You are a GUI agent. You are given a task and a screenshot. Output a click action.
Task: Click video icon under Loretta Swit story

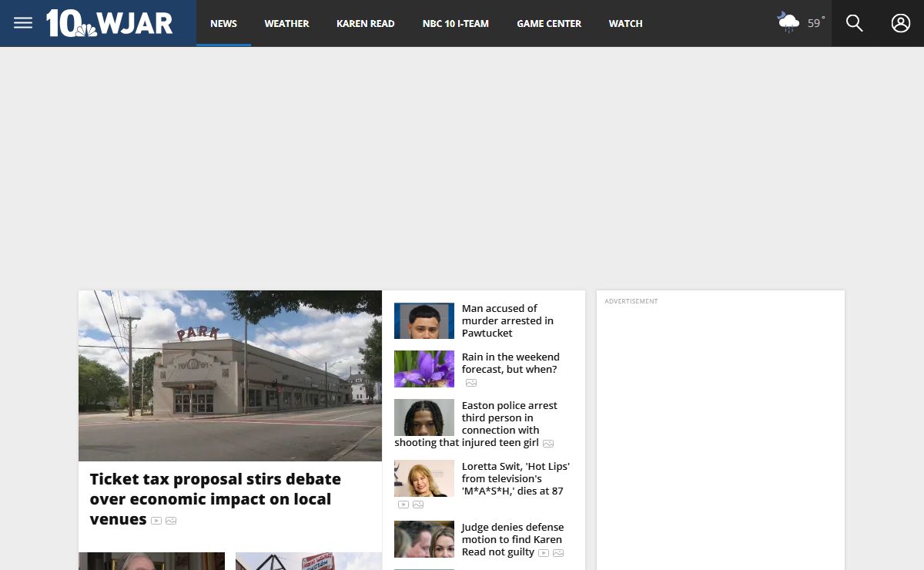click(403, 505)
